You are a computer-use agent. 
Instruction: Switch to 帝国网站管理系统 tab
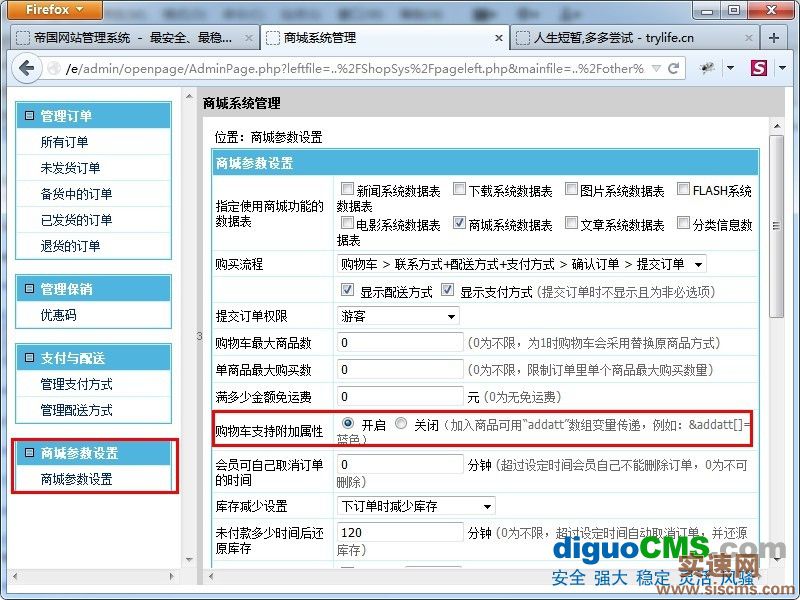[135, 38]
